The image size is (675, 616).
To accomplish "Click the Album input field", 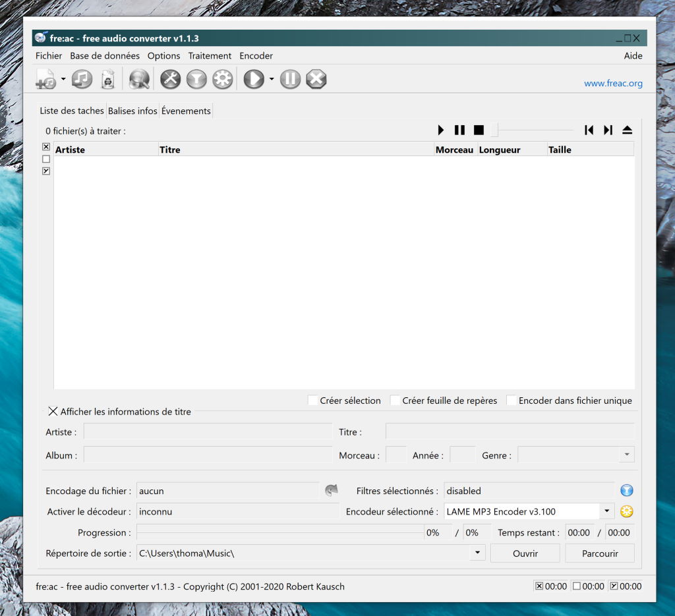I will pyautogui.click(x=208, y=455).
